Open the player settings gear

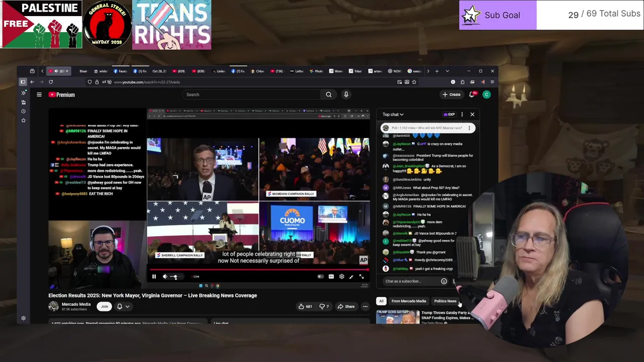click(x=342, y=277)
